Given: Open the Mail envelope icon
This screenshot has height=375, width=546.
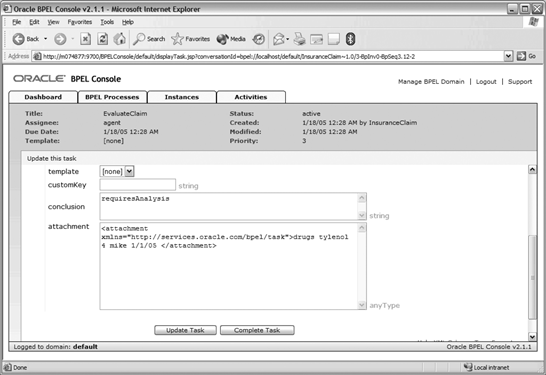Looking at the screenshot, I should point(279,39).
